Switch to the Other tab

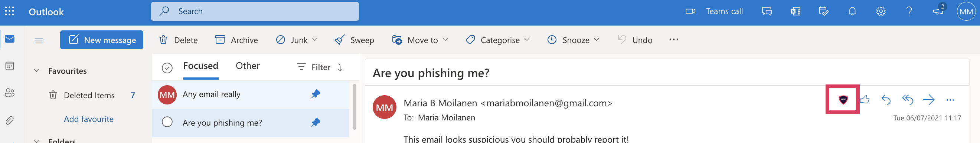click(248, 66)
